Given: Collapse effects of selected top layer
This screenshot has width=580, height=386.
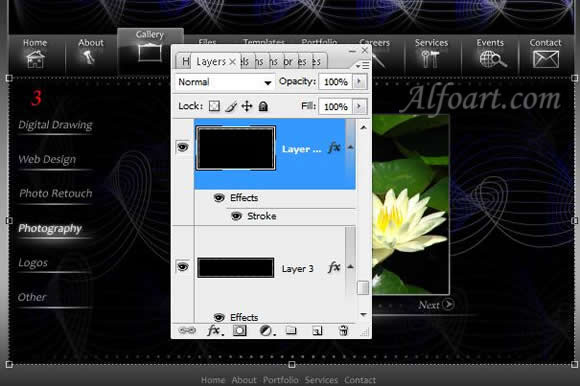Looking at the screenshot, I should (351, 148).
